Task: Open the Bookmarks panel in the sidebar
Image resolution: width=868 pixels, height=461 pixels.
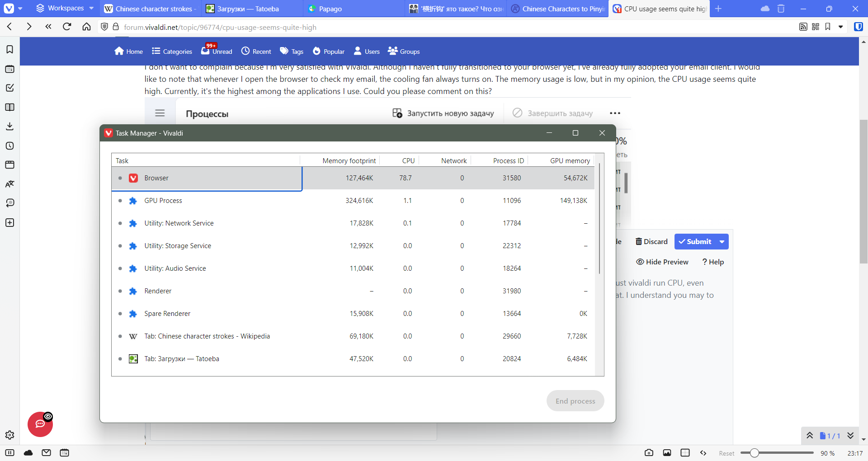Action: point(9,49)
